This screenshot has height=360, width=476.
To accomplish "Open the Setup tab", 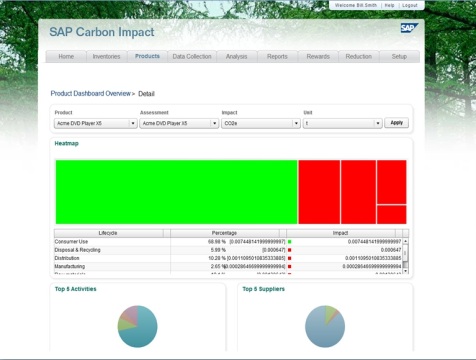I will tap(399, 56).
